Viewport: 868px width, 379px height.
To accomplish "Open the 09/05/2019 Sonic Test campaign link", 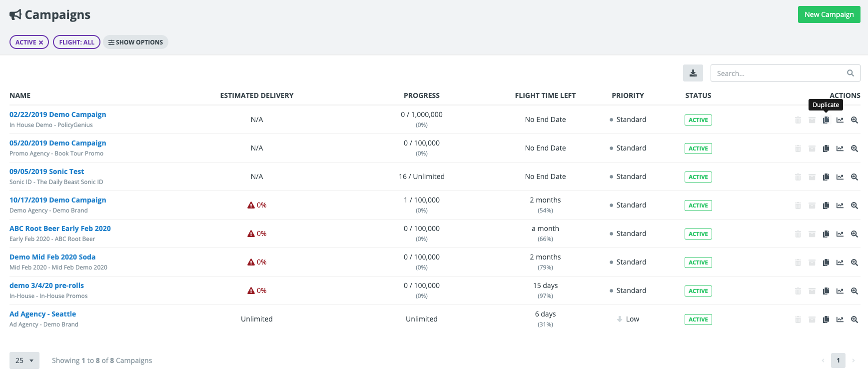I will 46,171.
